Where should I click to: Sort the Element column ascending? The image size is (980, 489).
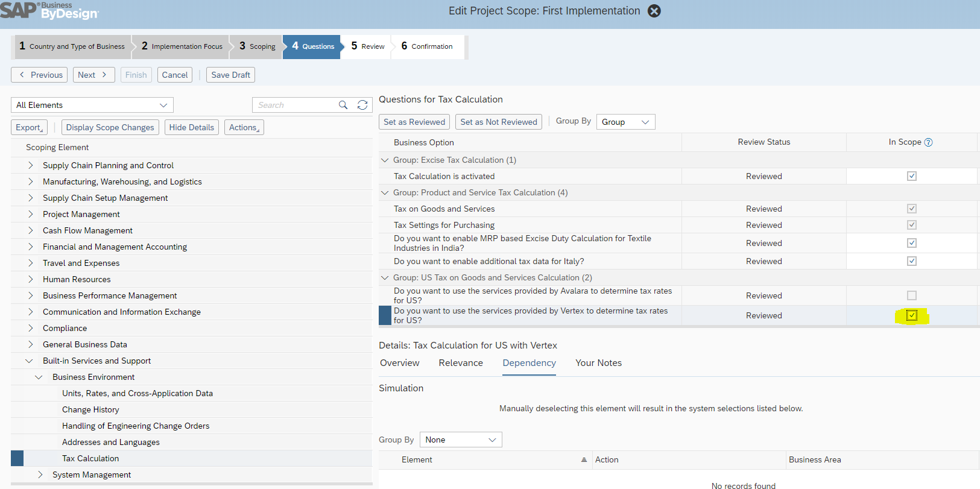(584, 459)
